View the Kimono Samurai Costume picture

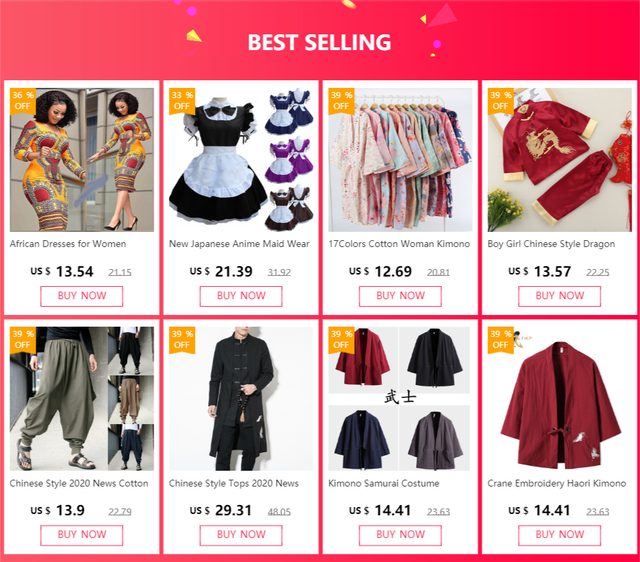400,398
